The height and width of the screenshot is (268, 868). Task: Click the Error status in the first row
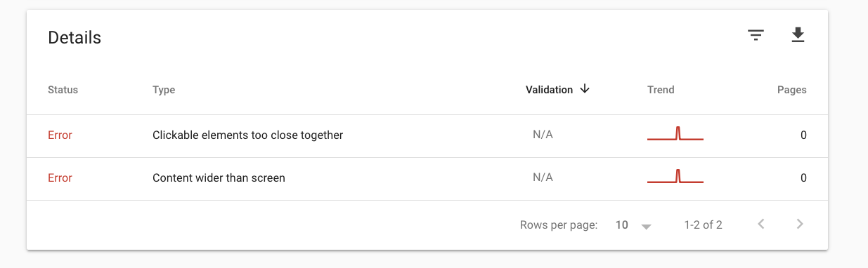click(x=60, y=135)
